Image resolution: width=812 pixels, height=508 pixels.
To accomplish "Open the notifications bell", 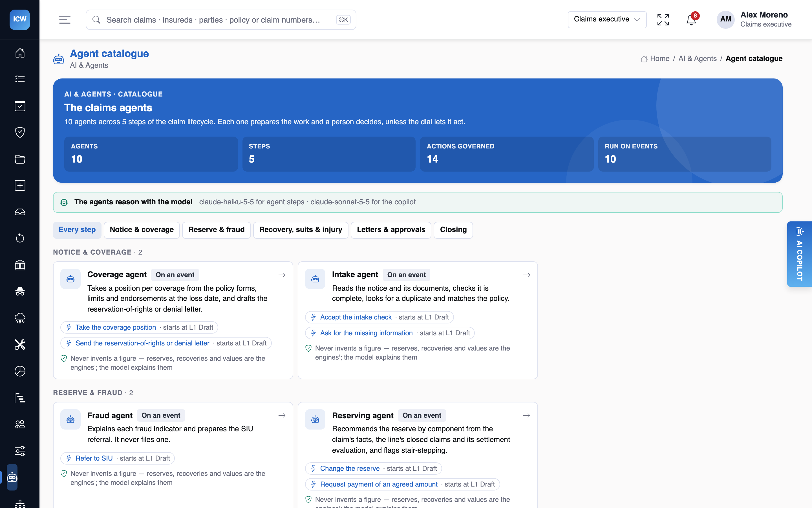I will [691, 20].
